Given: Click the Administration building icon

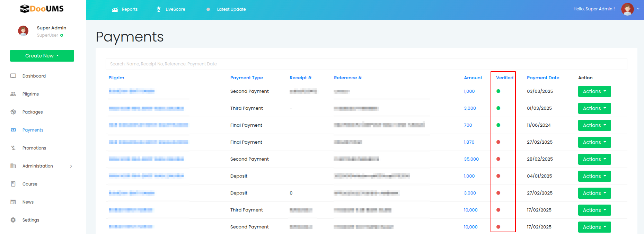Looking at the screenshot, I should pos(13,166).
